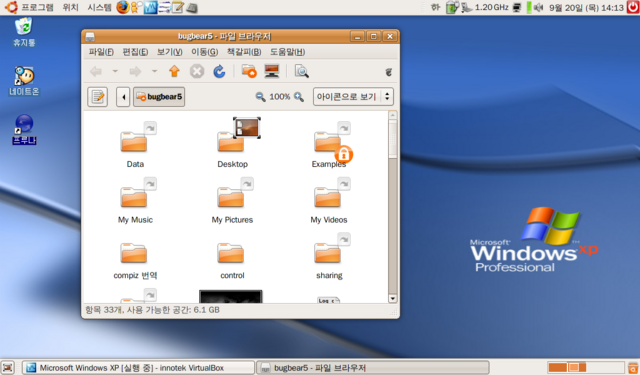Open the Computer toolbar icon

272,71
